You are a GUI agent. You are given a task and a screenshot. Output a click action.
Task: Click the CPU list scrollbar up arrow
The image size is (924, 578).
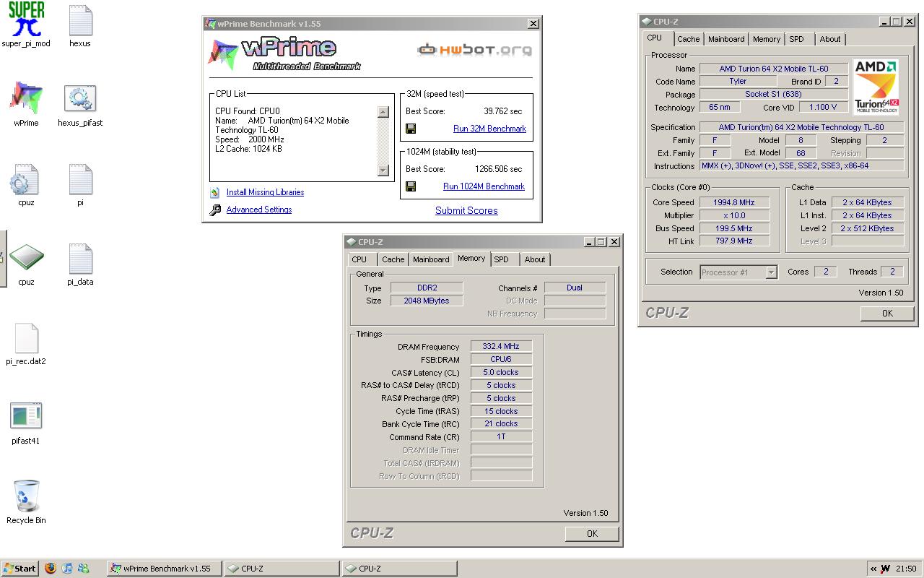click(383, 112)
